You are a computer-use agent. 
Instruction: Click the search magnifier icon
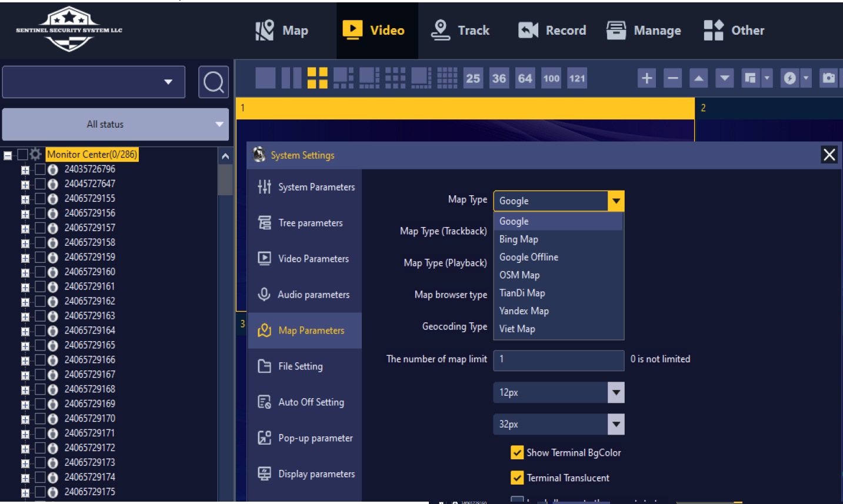point(213,82)
